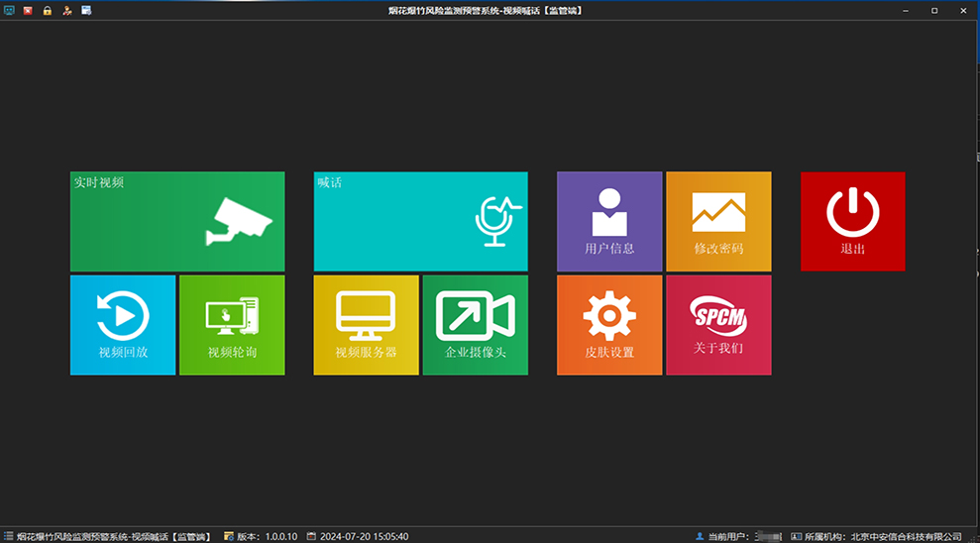Image resolution: width=980 pixels, height=543 pixels.
Task: Open the 视频轮询 video polling tile
Action: coord(232,325)
